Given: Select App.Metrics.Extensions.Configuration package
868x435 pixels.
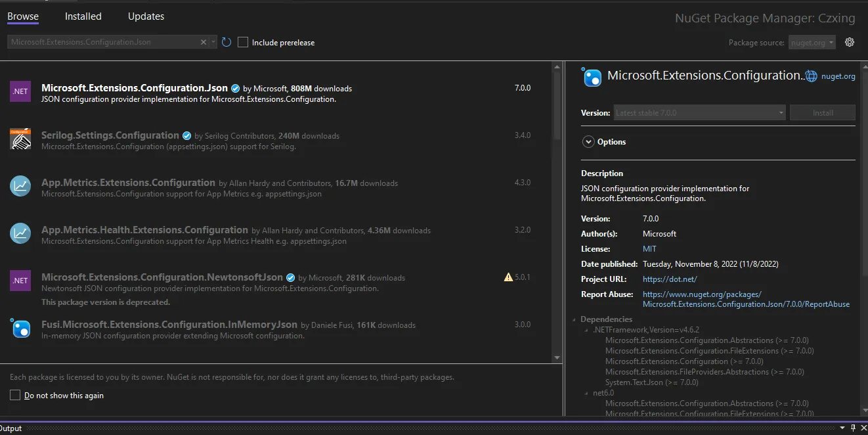Looking at the screenshot, I should 276,187.
